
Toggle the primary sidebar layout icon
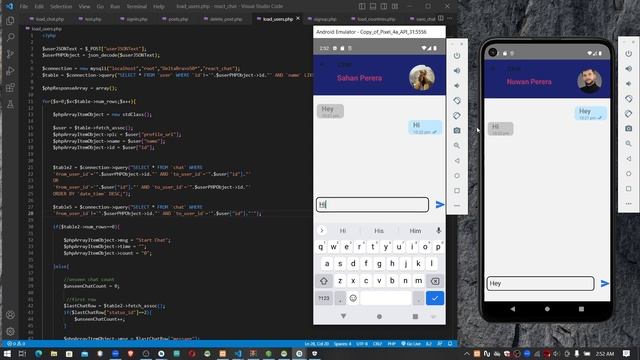[362, 6]
